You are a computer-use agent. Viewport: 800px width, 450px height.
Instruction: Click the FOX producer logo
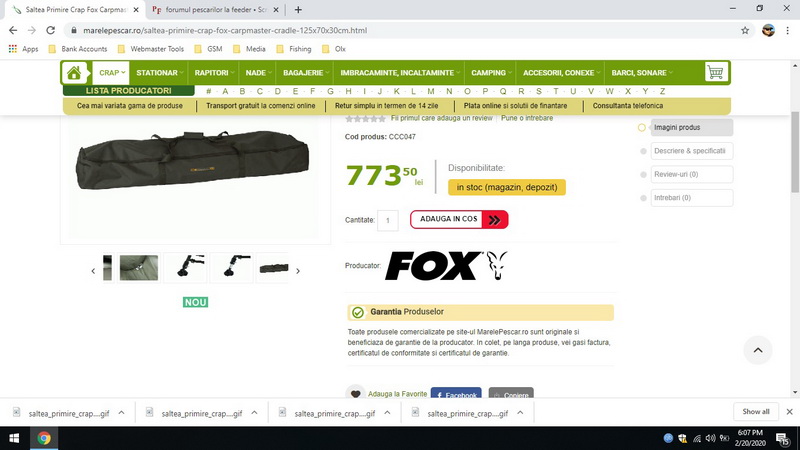pos(446,265)
